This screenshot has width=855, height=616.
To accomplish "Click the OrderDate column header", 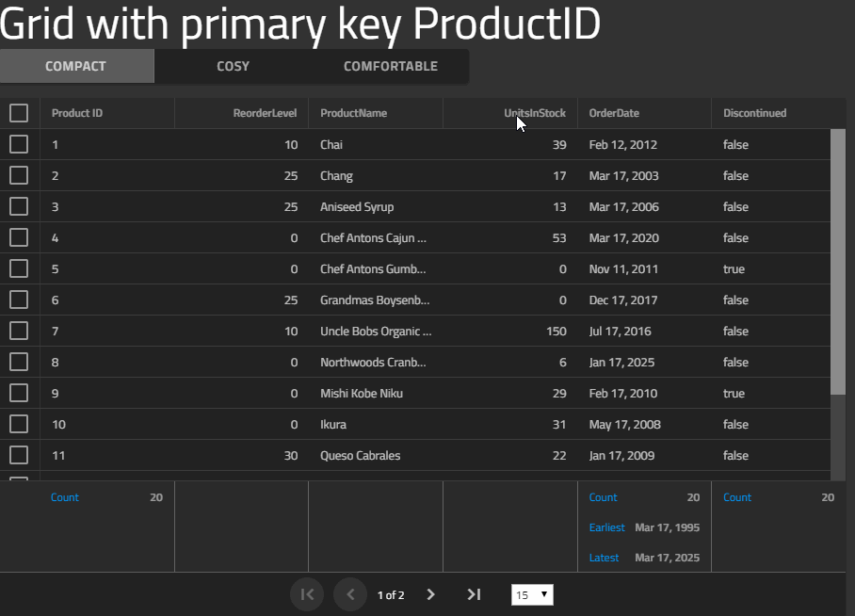I will (614, 113).
